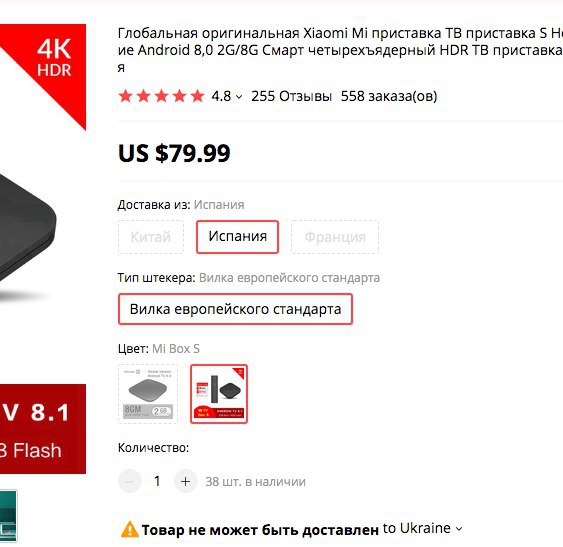Click the 4K HDR corner badge
Image resolution: width=563 pixels, height=547 pixels.
coord(54,58)
